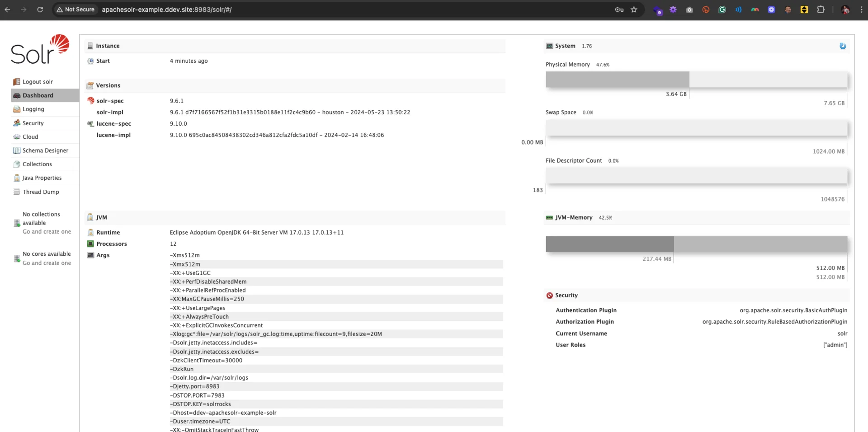Click the red Security section icon
The image size is (868, 432).
pyautogui.click(x=549, y=296)
